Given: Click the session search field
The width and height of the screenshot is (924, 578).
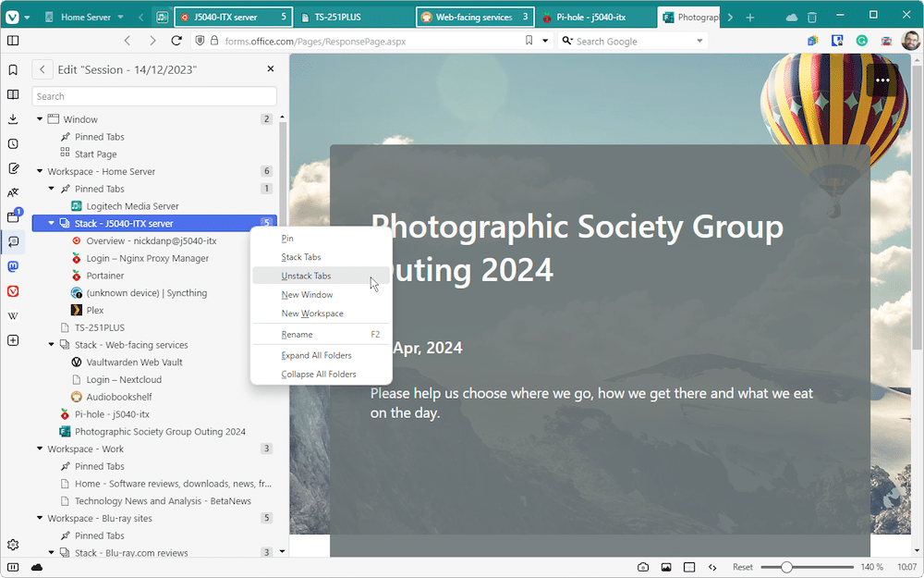Looking at the screenshot, I should [153, 95].
